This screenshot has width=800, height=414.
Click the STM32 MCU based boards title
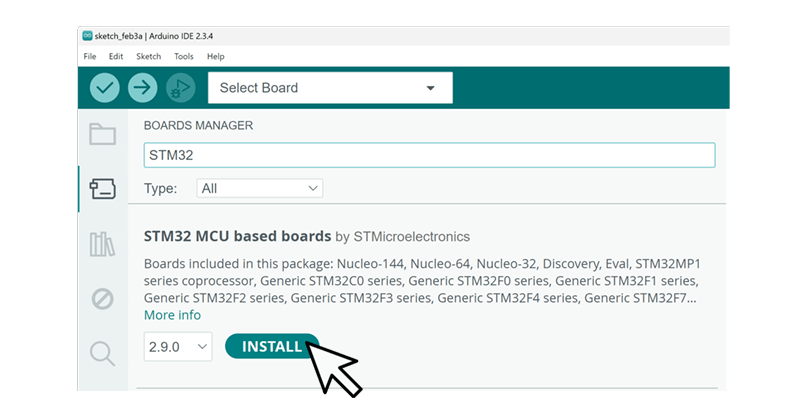coord(238,236)
